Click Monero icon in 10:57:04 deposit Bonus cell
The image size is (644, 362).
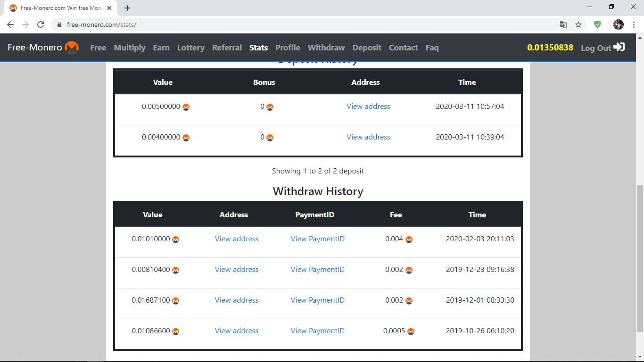pos(270,107)
